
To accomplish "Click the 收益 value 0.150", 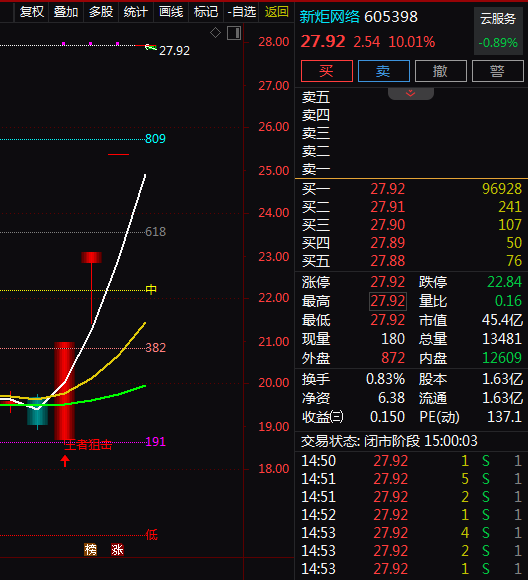I will (387, 417).
